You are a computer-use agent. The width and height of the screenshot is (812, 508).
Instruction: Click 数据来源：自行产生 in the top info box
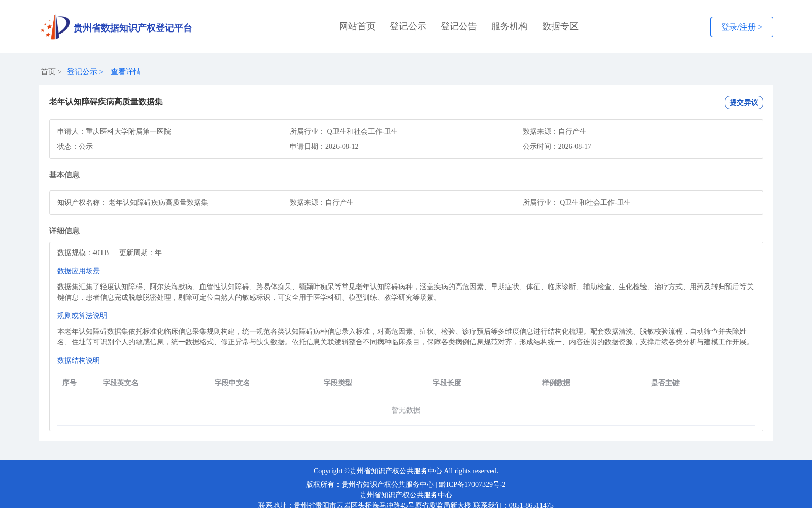pyautogui.click(x=555, y=131)
